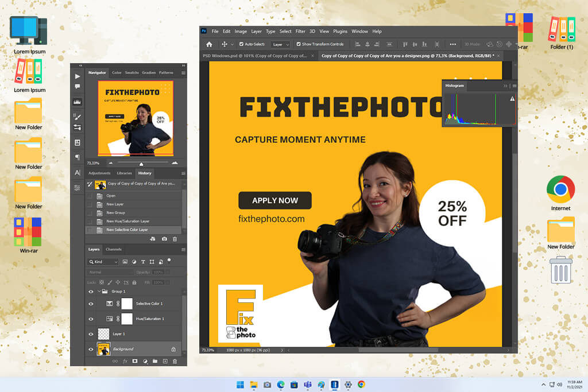Open the Actions panel play icon
The width and height of the screenshot is (588, 392).
coord(78,76)
